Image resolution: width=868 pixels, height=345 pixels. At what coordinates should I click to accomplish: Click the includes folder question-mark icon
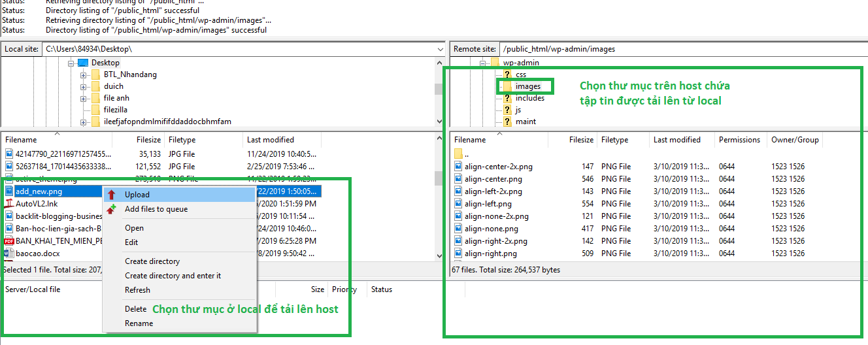tap(507, 98)
